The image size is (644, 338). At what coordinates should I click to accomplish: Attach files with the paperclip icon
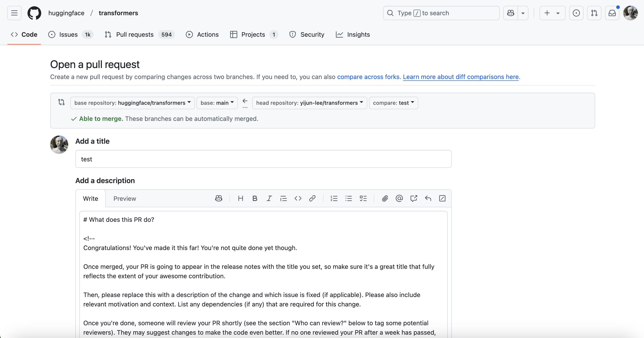[385, 198]
